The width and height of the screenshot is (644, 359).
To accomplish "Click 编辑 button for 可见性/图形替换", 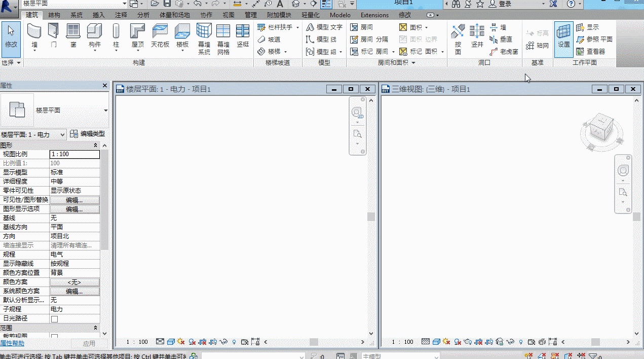I will coord(74,200).
